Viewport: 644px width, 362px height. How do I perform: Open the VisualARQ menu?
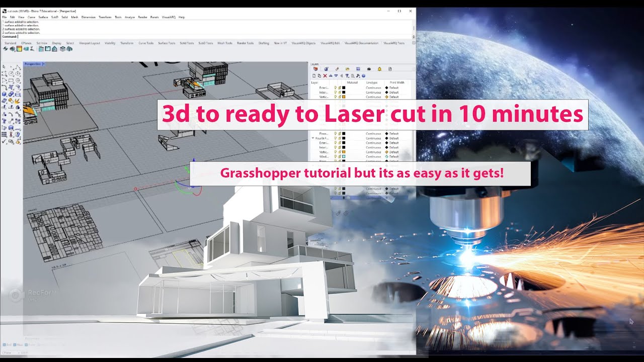point(169,17)
